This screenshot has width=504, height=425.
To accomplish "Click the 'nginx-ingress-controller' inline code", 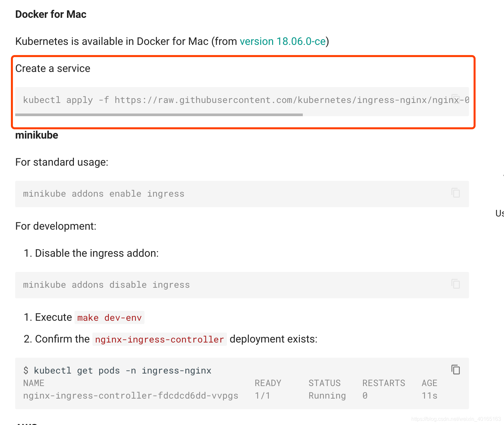I will 159,339.
